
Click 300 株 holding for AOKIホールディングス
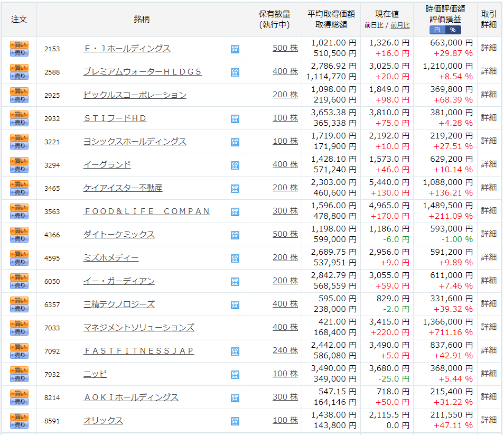[x=285, y=397]
